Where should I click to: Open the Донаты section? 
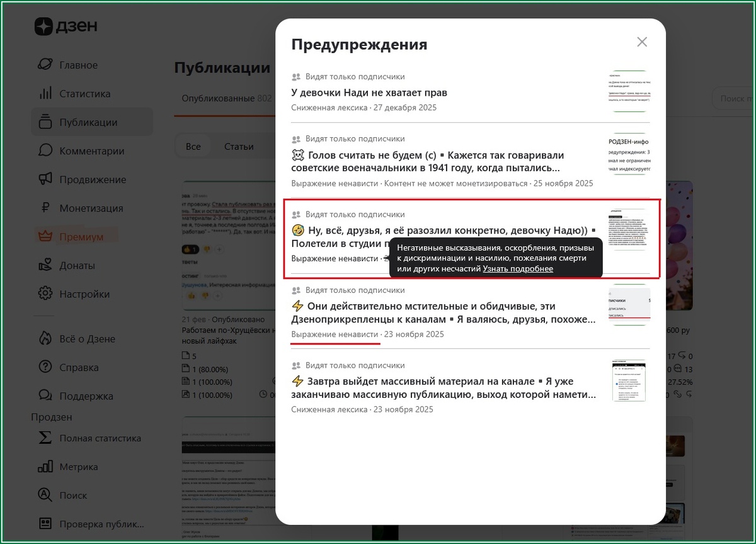pos(79,265)
